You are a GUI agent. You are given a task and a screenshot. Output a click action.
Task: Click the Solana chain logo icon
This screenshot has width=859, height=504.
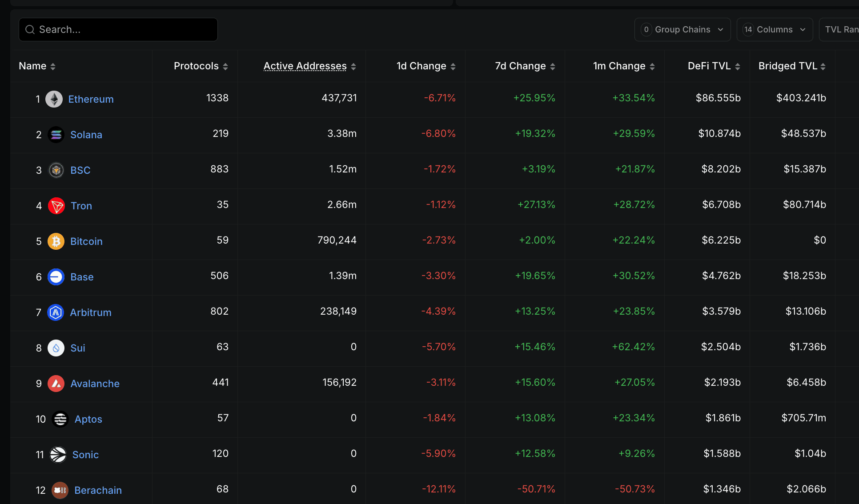pos(56,135)
